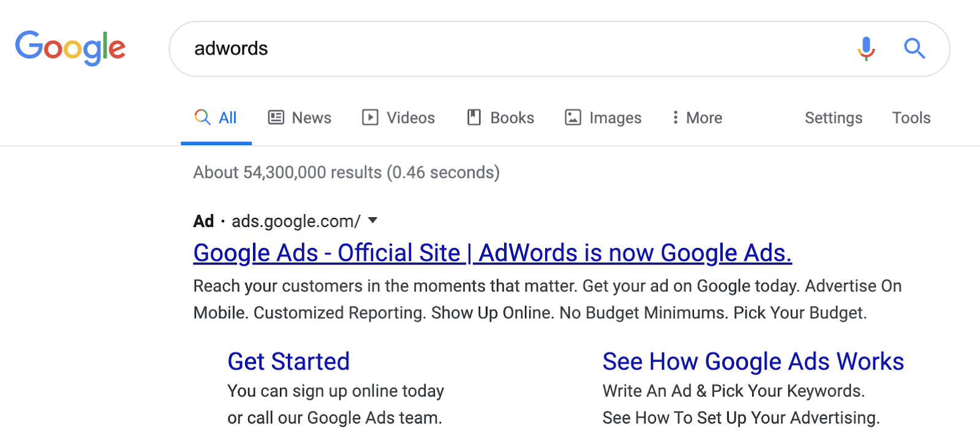This screenshot has height=437, width=980.
Task: Click the Videos play icon
Action: [370, 118]
